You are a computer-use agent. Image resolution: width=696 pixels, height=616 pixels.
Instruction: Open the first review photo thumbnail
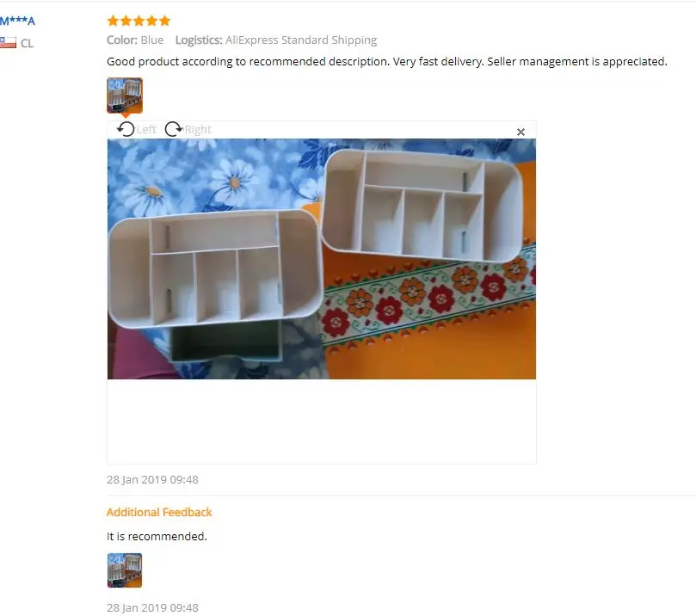click(125, 95)
